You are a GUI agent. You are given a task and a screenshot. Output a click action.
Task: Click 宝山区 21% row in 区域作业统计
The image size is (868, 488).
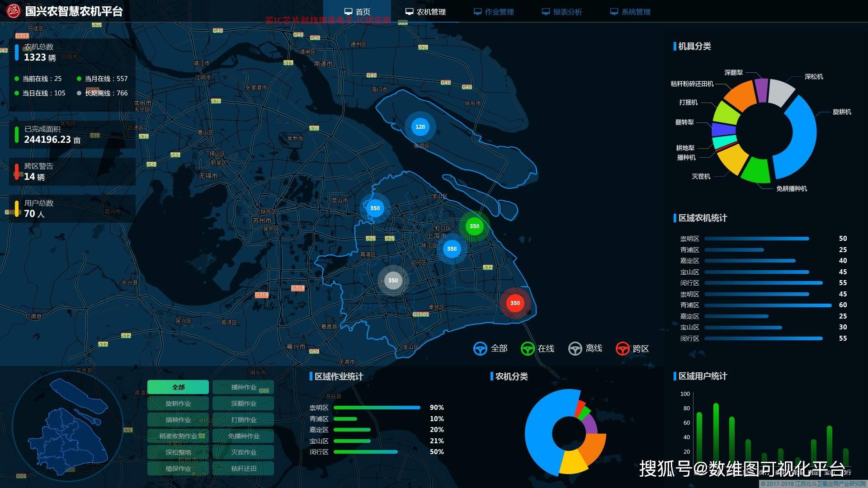[377, 441]
